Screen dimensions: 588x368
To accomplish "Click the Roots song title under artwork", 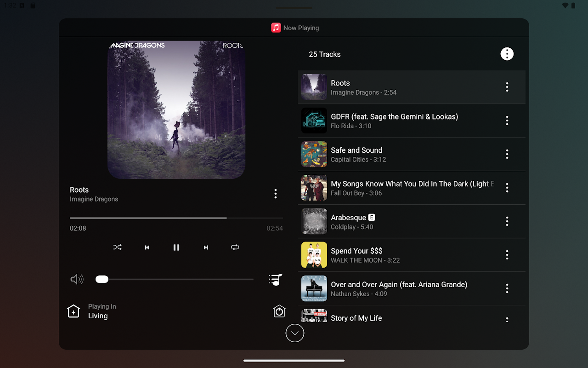I will (x=79, y=190).
